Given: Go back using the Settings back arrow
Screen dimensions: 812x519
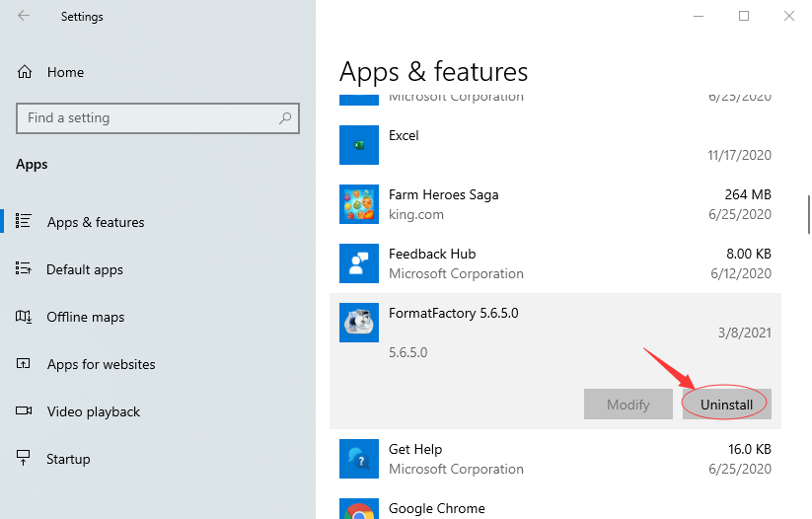Looking at the screenshot, I should click(24, 16).
